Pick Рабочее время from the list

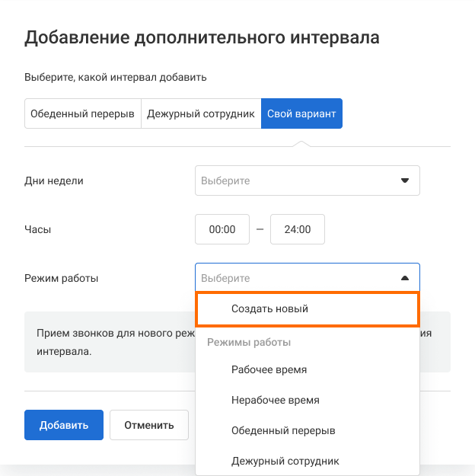269,369
